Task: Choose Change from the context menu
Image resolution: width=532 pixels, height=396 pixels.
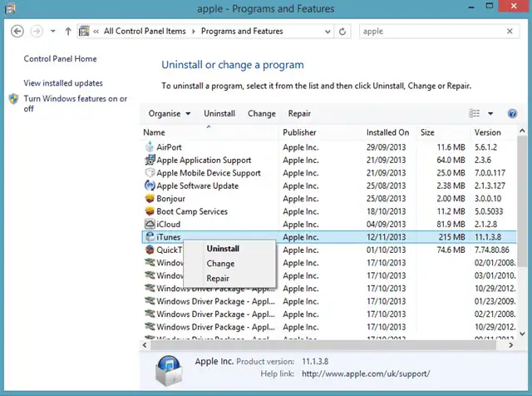Action: point(220,264)
